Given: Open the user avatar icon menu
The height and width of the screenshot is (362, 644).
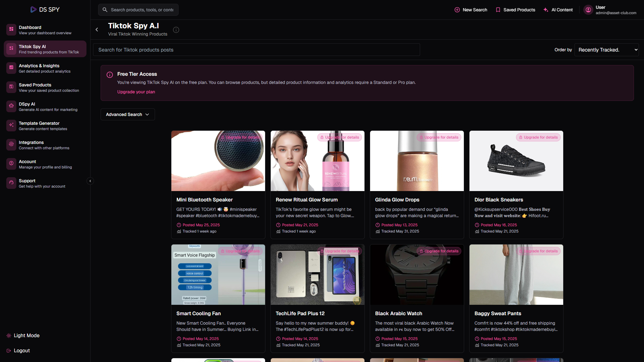Looking at the screenshot, I should pyautogui.click(x=588, y=10).
